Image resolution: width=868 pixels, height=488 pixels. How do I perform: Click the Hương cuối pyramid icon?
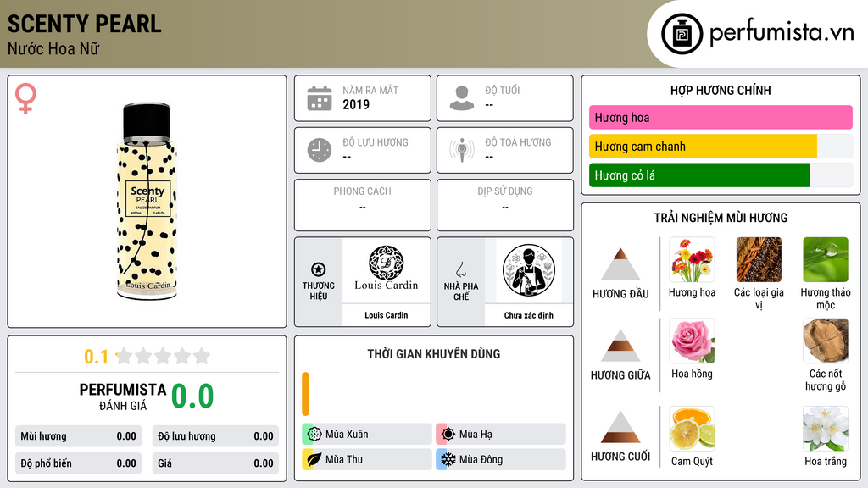point(620,427)
